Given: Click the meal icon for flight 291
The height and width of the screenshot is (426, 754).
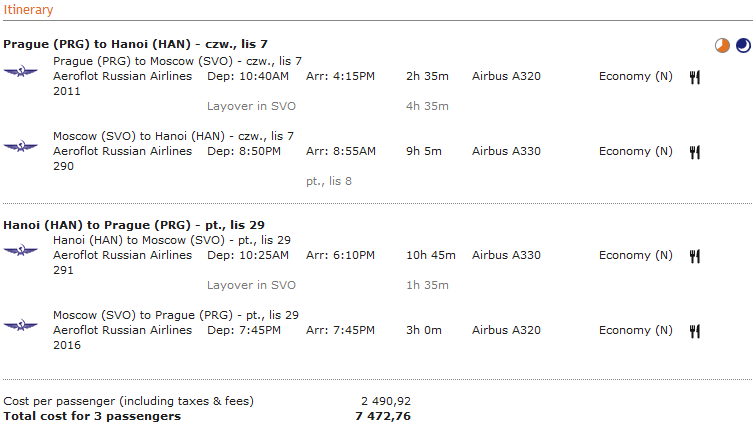Looking at the screenshot, I should pyautogui.click(x=694, y=256).
